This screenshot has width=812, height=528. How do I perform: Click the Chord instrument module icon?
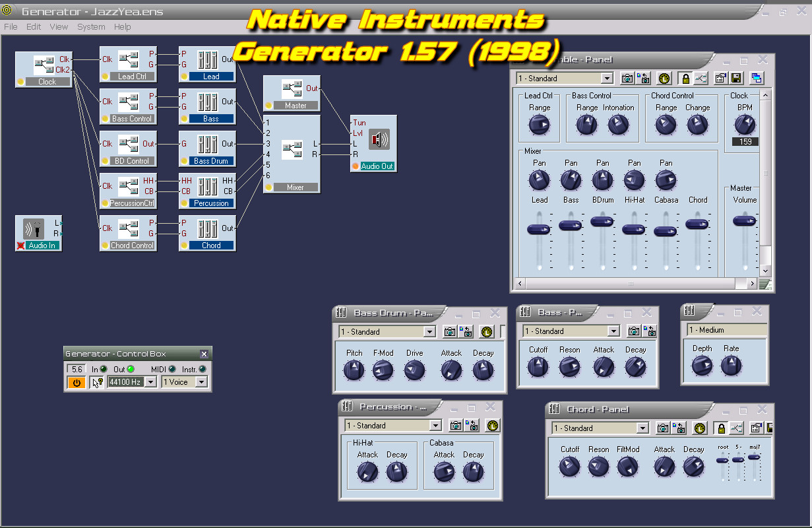(x=208, y=228)
